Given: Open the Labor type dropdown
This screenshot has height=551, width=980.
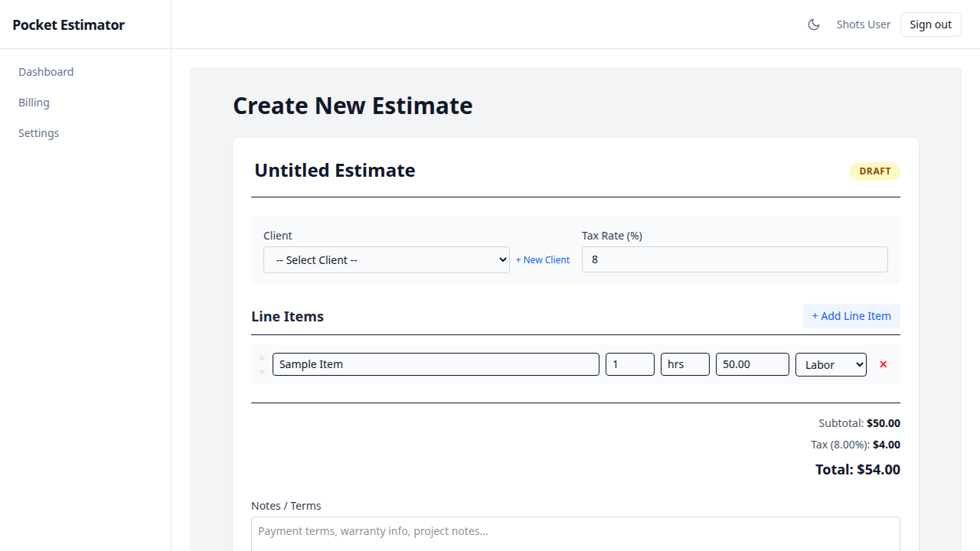Looking at the screenshot, I should [831, 364].
